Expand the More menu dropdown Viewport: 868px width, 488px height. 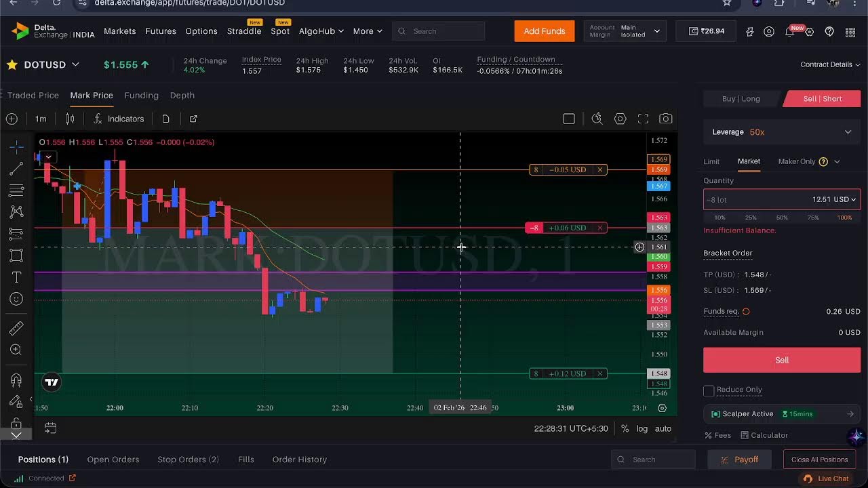click(x=368, y=31)
